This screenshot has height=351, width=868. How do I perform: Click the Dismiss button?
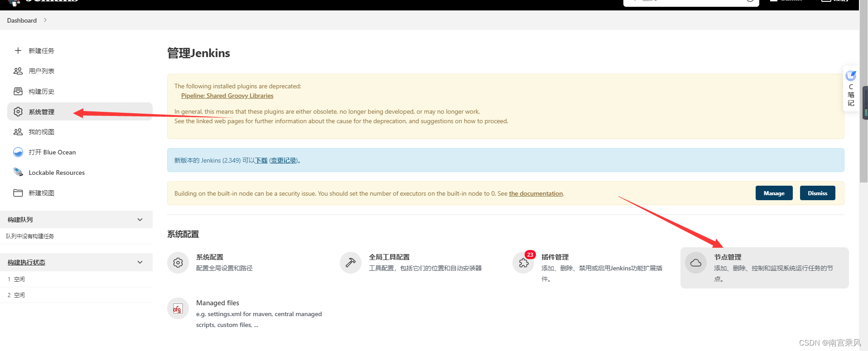coord(817,193)
